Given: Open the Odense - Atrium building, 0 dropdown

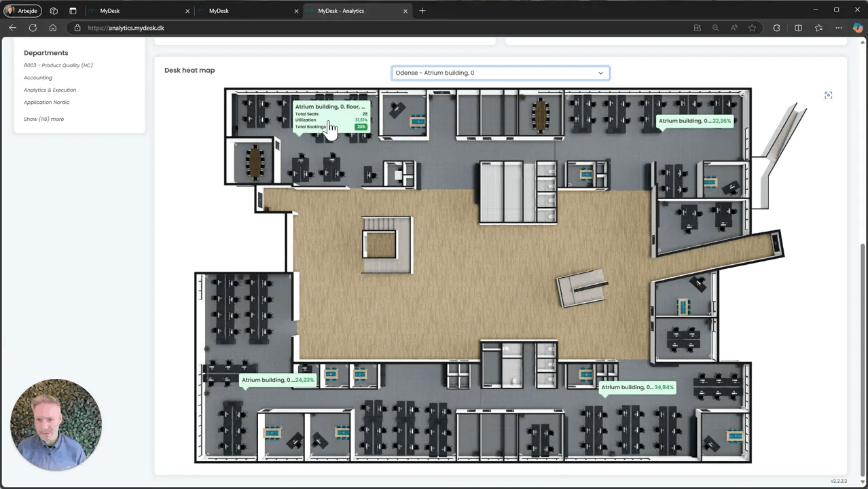Looking at the screenshot, I should pyautogui.click(x=501, y=73).
